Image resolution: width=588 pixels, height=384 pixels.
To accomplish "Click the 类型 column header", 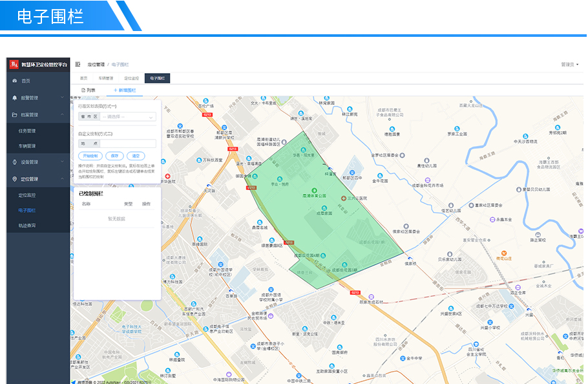I will pyautogui.click(x=128, y=204).
